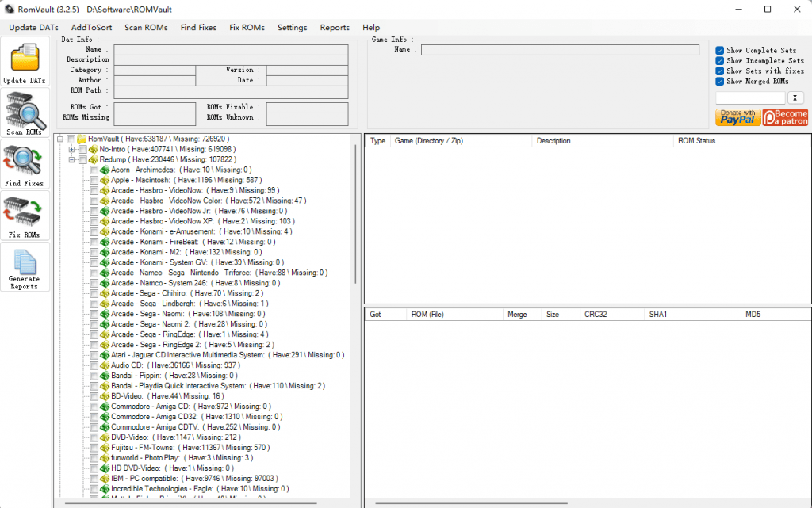Image resolution: width=812 pixels, height=508 pixels.
Task: Collapse the RomVault root tree node
Action: (x=60, y=139)
